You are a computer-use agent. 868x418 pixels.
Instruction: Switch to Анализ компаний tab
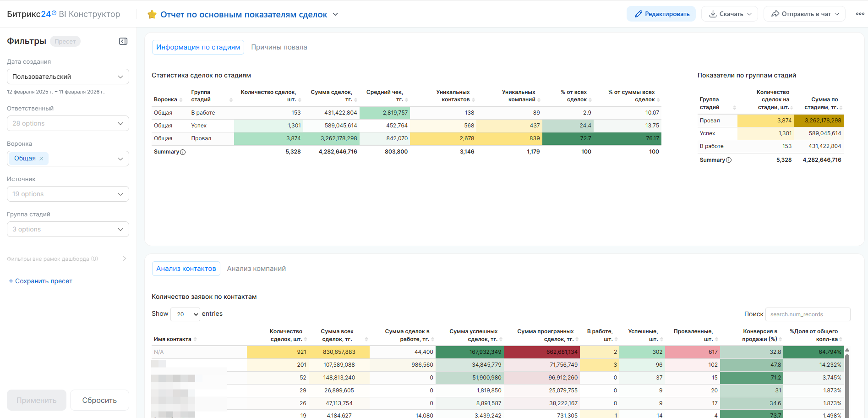coord(256,269)
